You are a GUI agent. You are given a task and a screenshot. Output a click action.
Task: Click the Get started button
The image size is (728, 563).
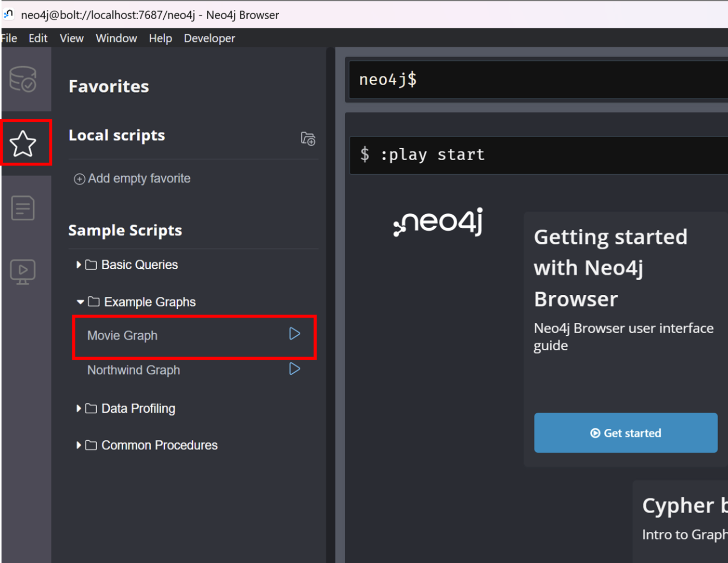(x=626, y=433)
